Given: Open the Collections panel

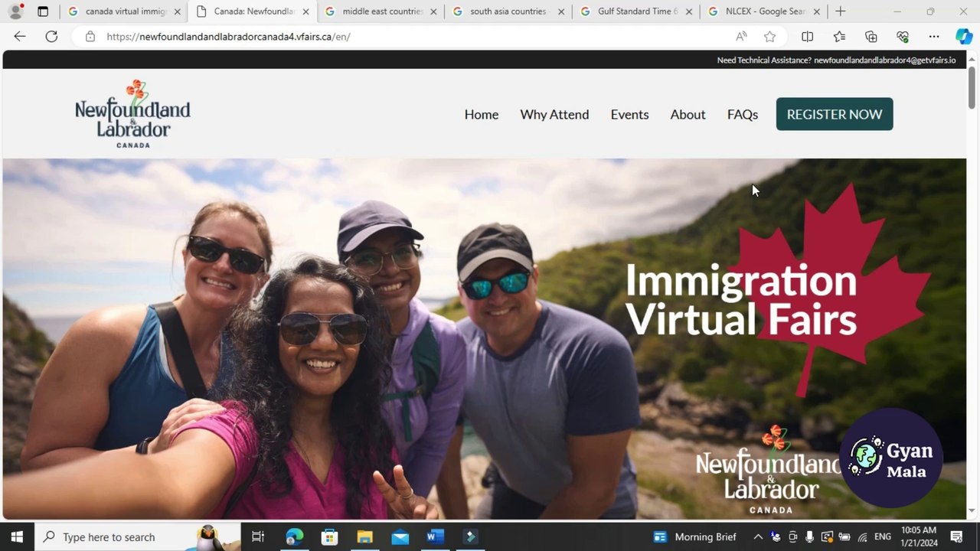Looking at the screenshot, I should 871,37.
